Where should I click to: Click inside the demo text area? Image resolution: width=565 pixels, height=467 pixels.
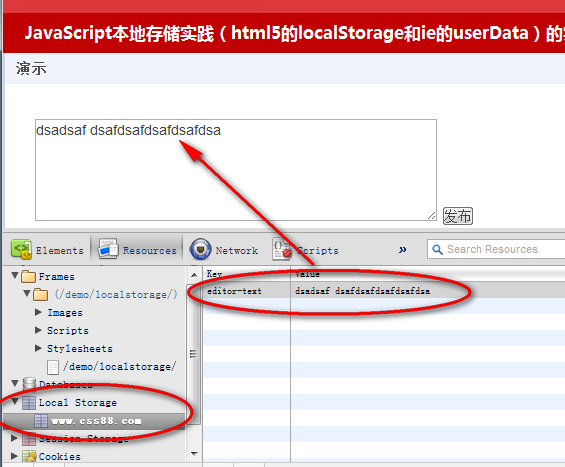[236, 170]
